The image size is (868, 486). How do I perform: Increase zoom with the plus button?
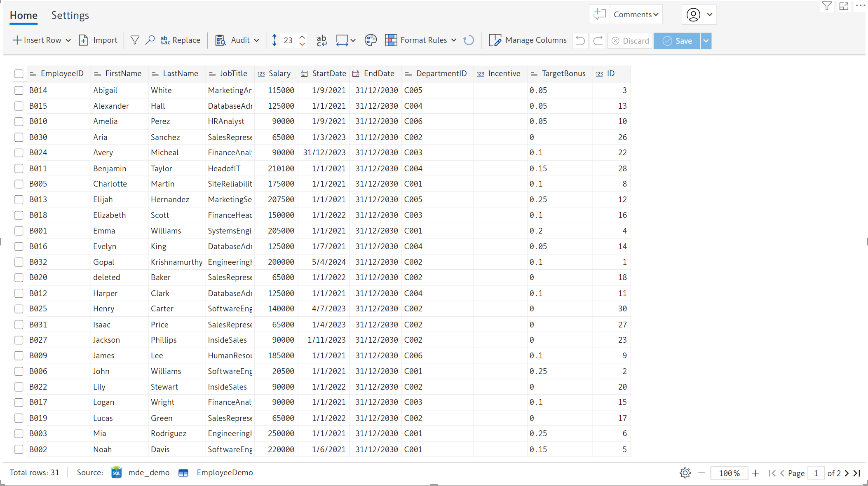pyautogui.click(x=755, y=473)
